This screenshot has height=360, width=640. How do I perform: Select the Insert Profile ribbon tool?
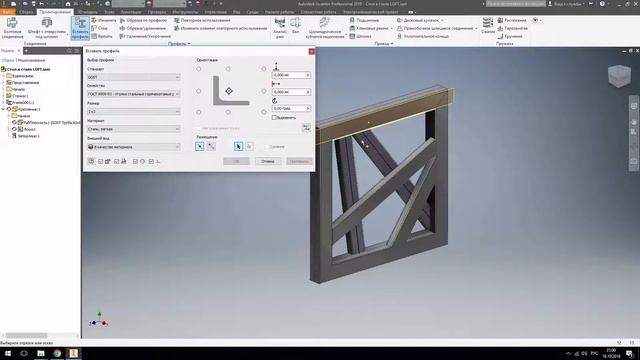(x=80, y=28)
